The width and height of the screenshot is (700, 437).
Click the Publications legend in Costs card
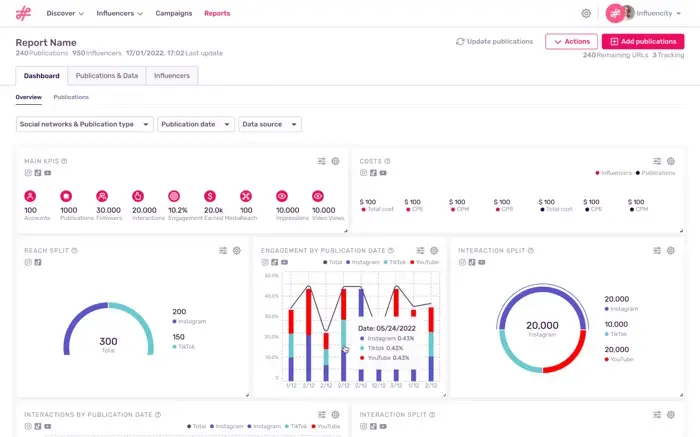tap(655, 173)
